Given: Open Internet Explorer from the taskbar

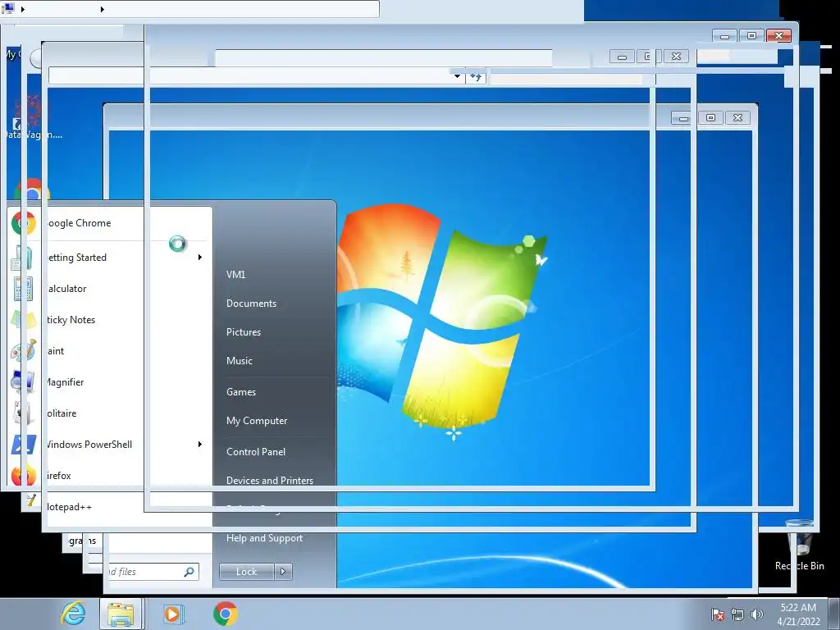Looking at the screenshot, I should tap(73, 614).
